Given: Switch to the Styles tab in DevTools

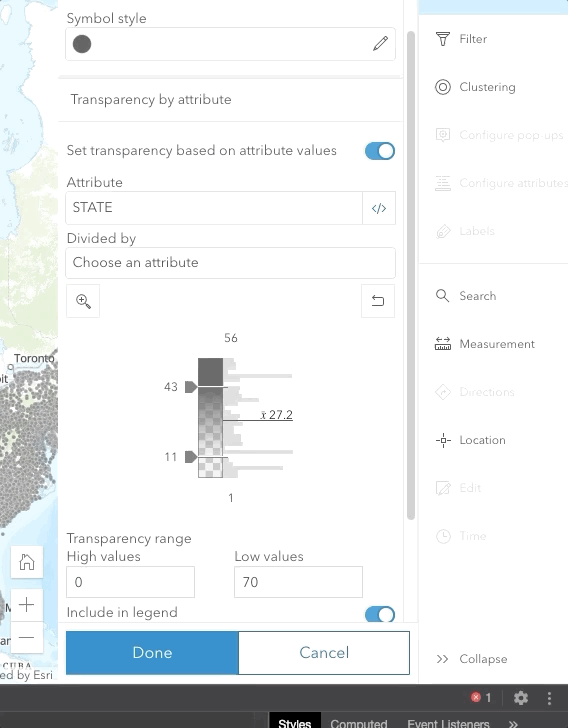Looking at the screenshot, I should (x=294, y=722).
